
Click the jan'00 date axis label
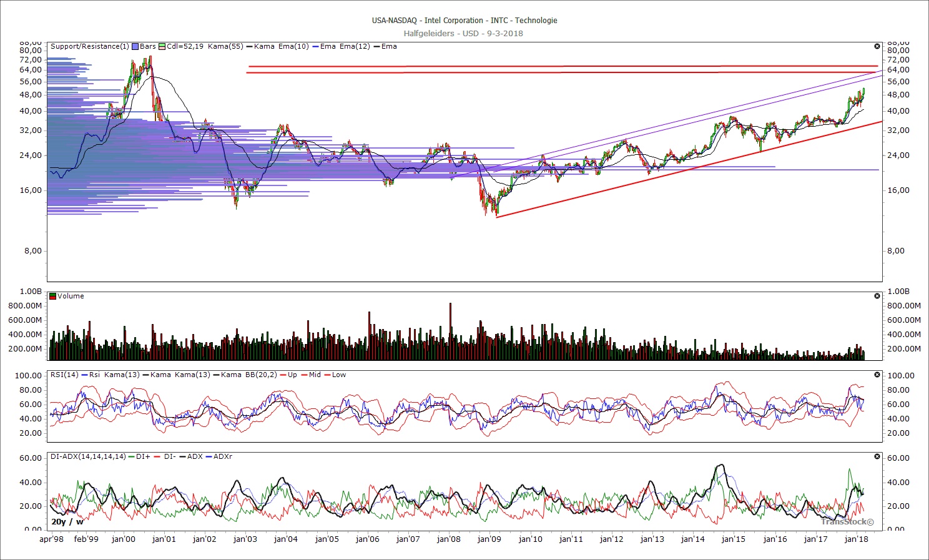coord(124,539)
